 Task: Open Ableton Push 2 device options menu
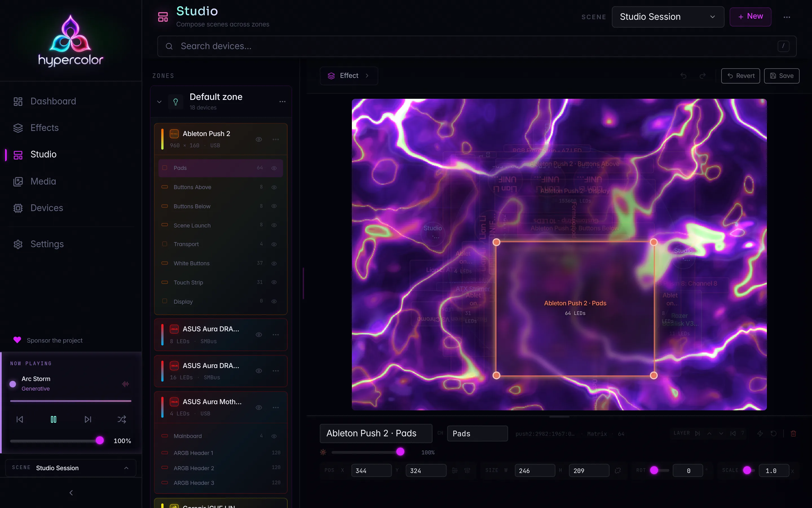[276, 139]
